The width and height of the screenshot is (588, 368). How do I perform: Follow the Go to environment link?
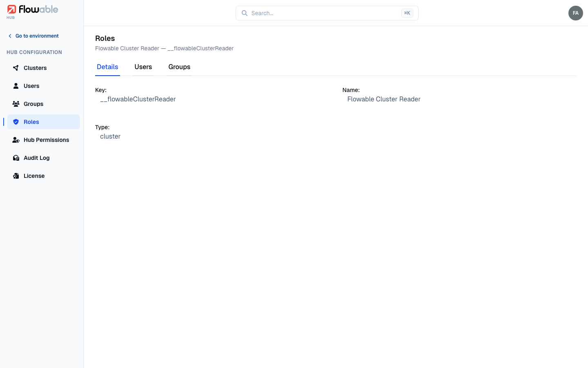(37, 36)
